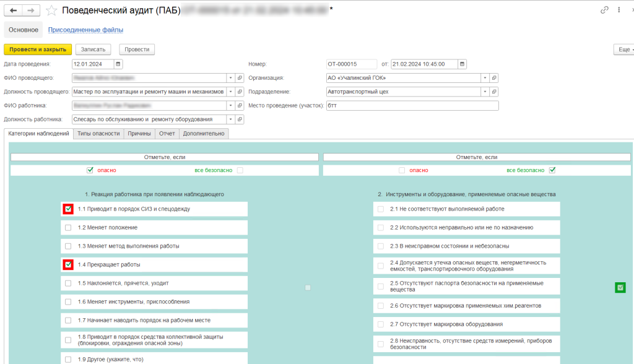Tick 2.1 Не соответствуют выполняемой работе

point(381,209)
